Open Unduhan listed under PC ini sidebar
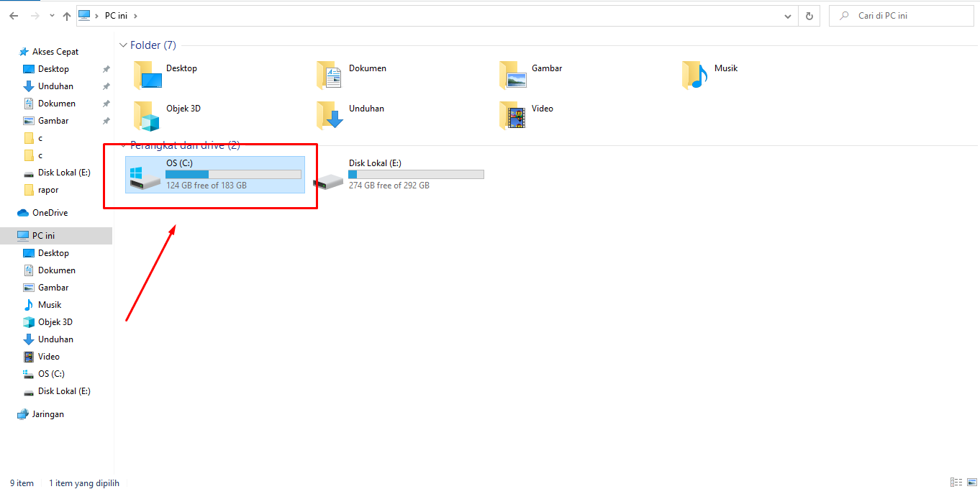This screenshot has height=489, width=980. [x=55, y=339]
